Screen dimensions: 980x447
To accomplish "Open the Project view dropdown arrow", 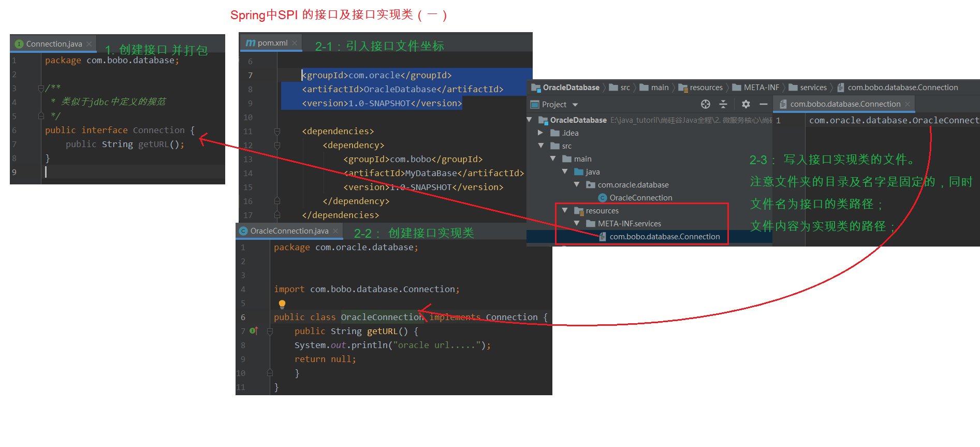I will coord(575,105).
